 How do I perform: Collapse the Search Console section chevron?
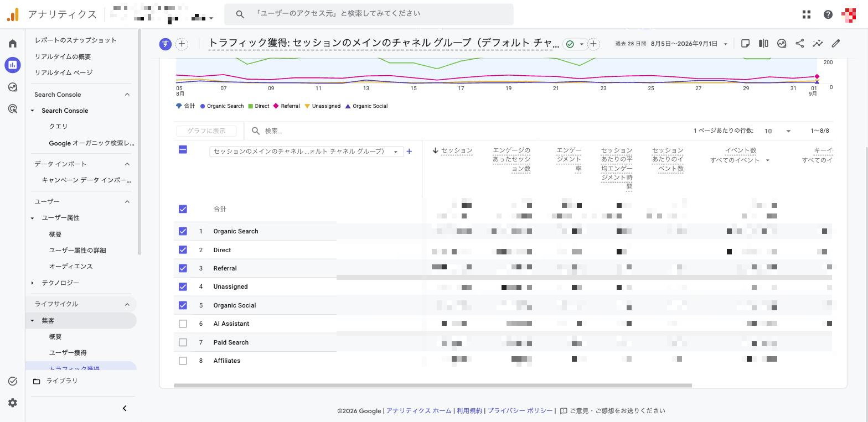tap(127, 95)
